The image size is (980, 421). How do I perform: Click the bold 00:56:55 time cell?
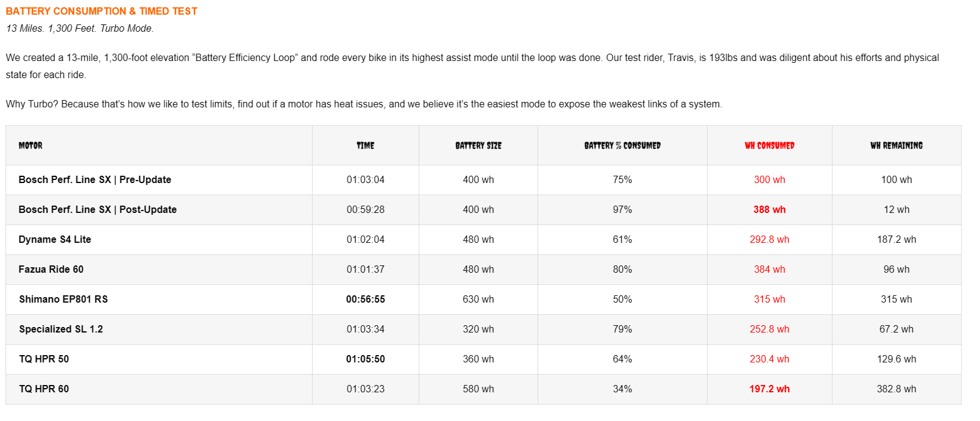click(x=366, y=299)
